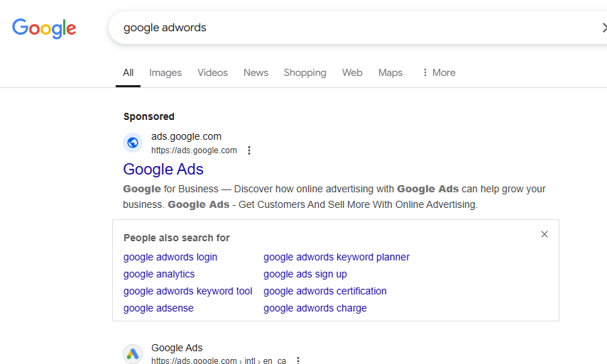Expand the More search filters menu
This screenshot has width=607, height=364.
click(439, 72)
